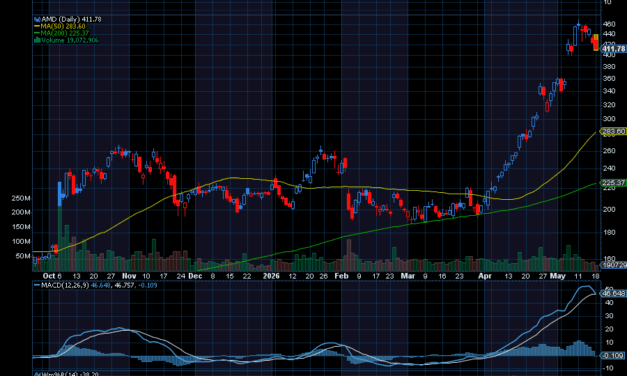Click the -0.109 histogram value tag
The image size is (627, 376).
[x=613, y=356]
